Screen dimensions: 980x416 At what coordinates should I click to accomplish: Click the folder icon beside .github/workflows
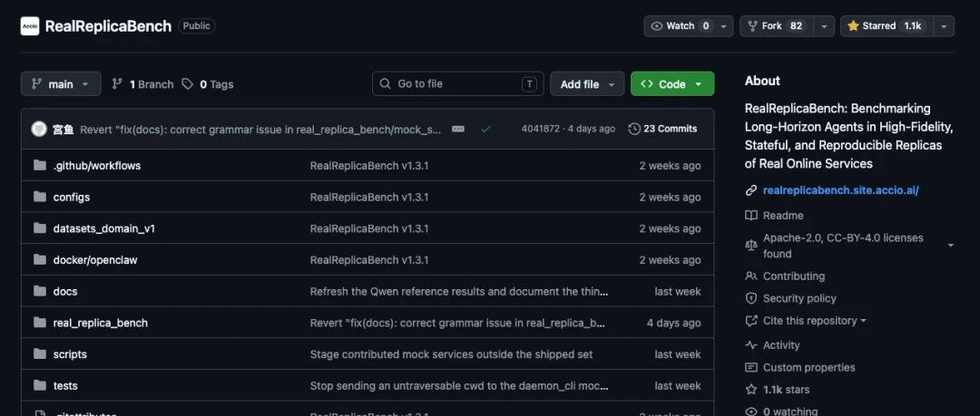[x=40, y=166]
